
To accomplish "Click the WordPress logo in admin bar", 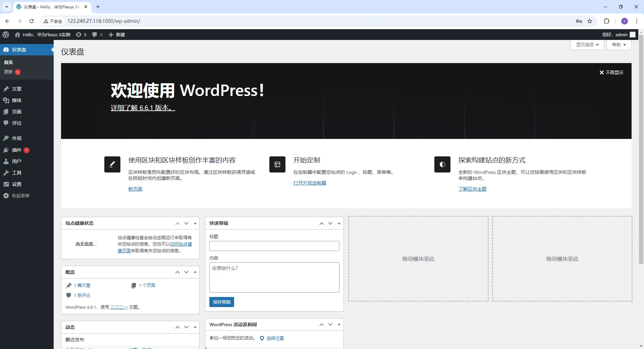I will click(x=6, y=35).
